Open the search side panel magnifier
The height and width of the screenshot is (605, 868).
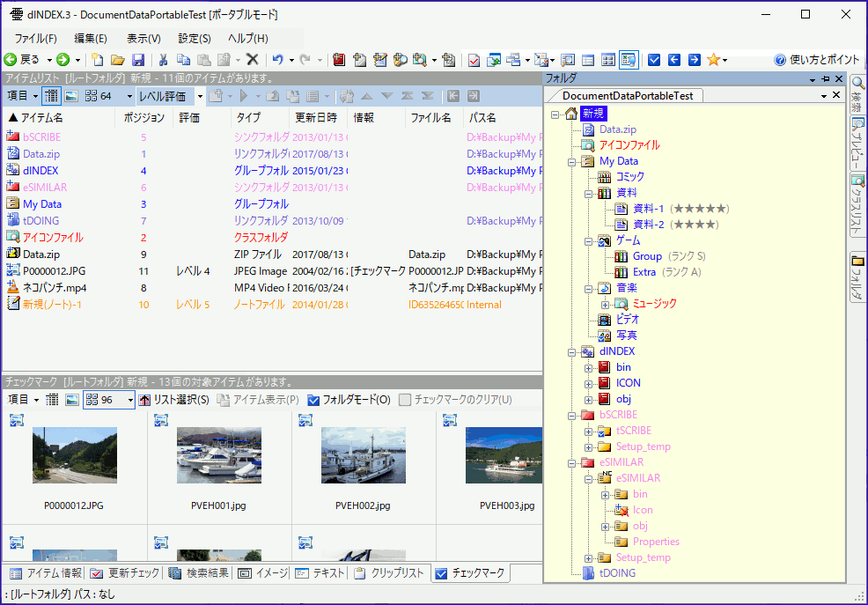click(x=858, y=83)
